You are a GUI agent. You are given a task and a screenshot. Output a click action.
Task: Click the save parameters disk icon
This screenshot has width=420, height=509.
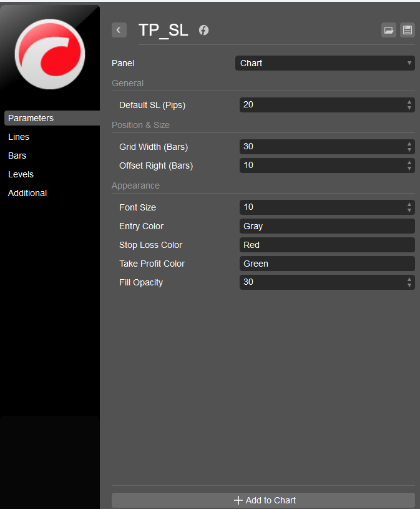point(408,30)
